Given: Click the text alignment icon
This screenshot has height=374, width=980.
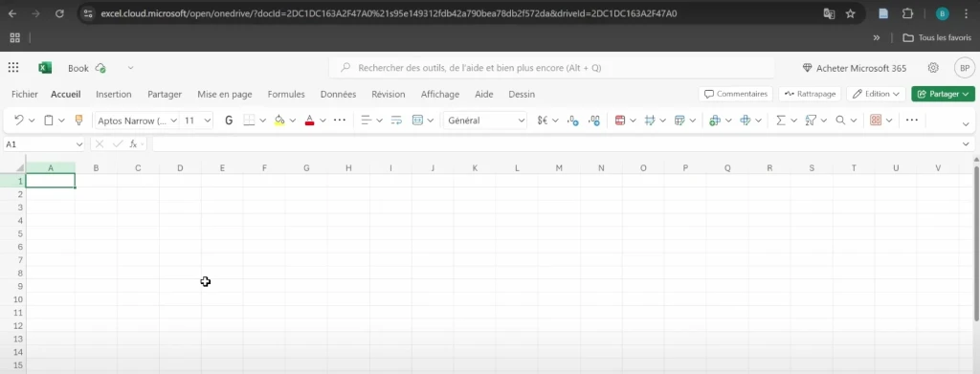Looking at the screenshot, I should [367, 121].
